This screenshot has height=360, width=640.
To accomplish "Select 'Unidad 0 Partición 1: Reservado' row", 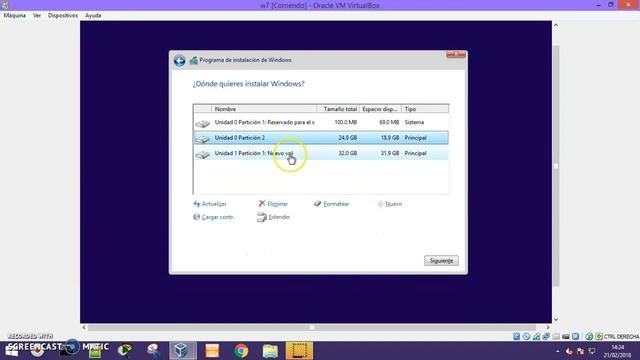I will tap(321, 122).
